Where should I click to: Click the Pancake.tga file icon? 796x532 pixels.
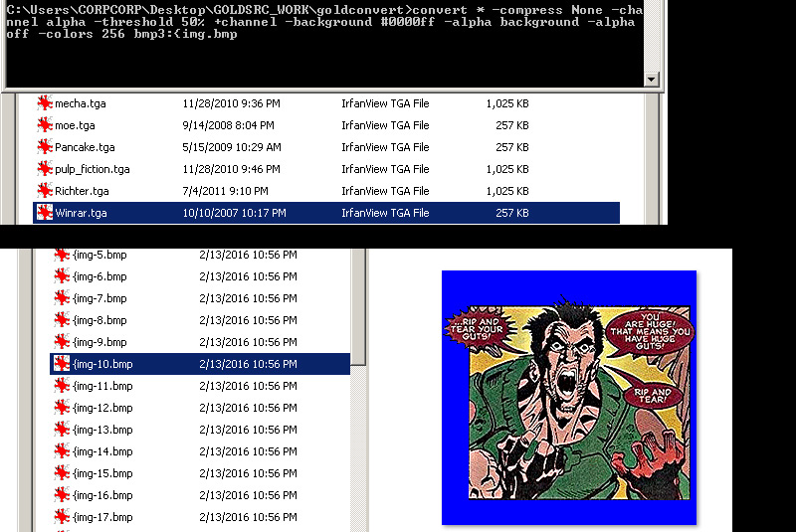45,146
